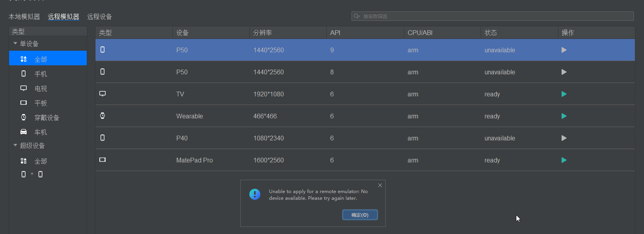The height and width of the screenshot is (234, 644).
Task: Click the info icon in error dialog
Action: [255, 194]
